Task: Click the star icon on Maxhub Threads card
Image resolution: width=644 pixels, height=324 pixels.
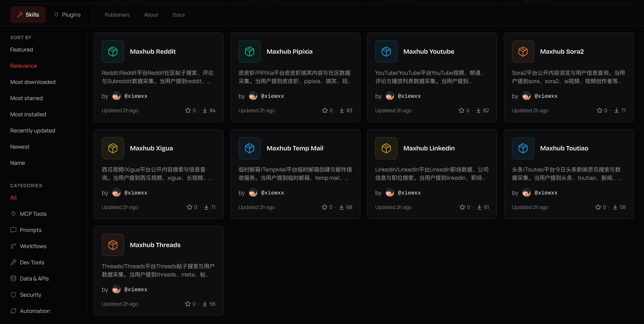Action: (188, 304)
